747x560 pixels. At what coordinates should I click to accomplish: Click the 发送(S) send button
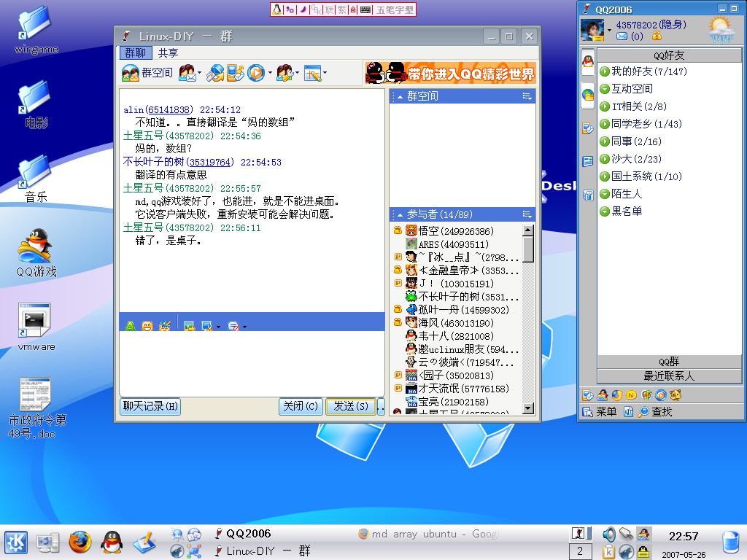click(351, 406)
